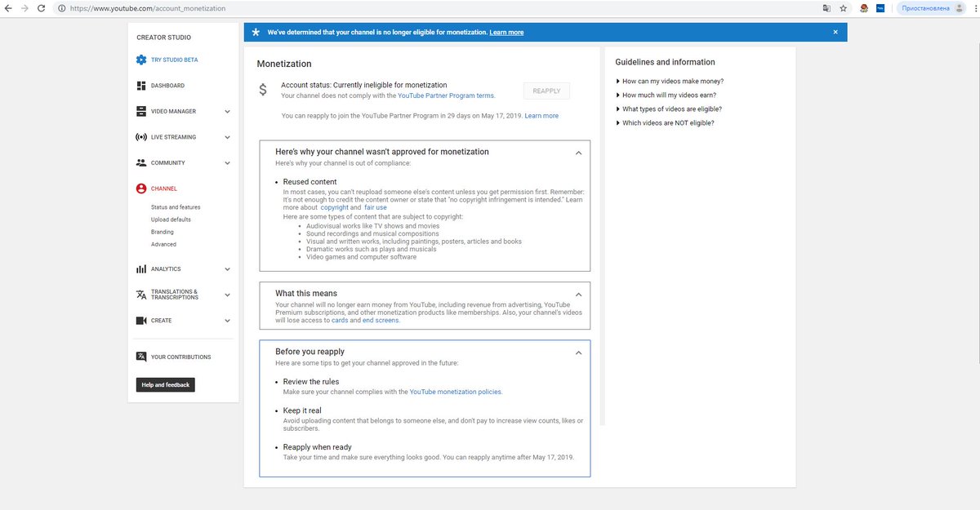Click the browser address bar URL
The image size is (980, 510).
coord(148,8)
